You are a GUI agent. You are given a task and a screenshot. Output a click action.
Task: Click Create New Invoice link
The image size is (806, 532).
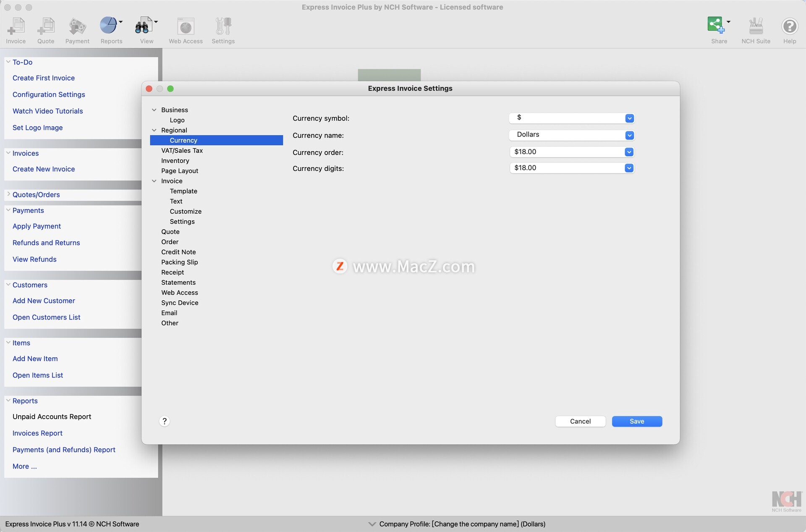44,169
